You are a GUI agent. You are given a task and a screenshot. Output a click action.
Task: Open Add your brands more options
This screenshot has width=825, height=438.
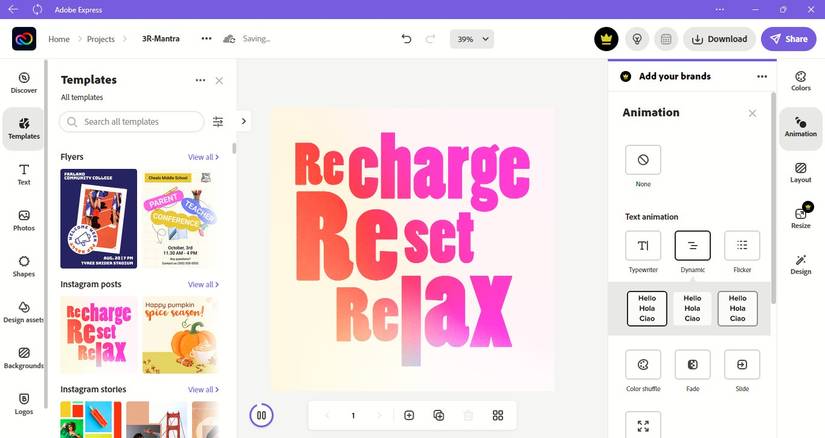point(762,76)
